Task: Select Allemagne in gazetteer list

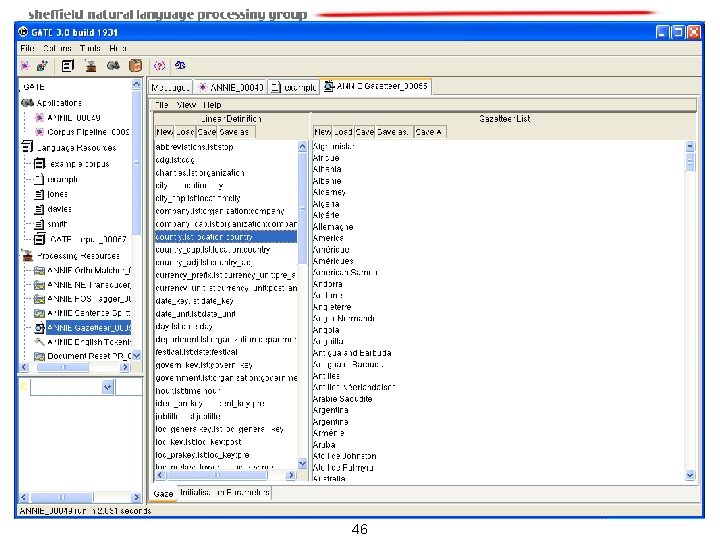Action: coord(333,227)
